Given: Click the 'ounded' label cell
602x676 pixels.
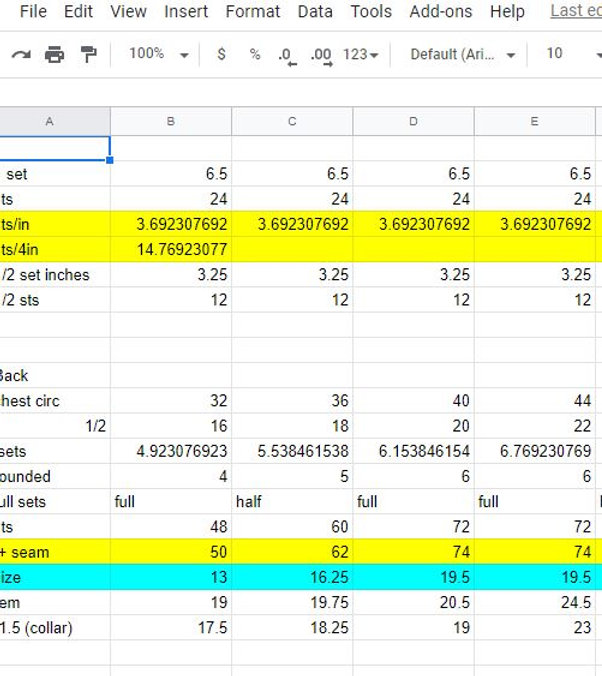Looking at the screenshot, I should (55, 476).
